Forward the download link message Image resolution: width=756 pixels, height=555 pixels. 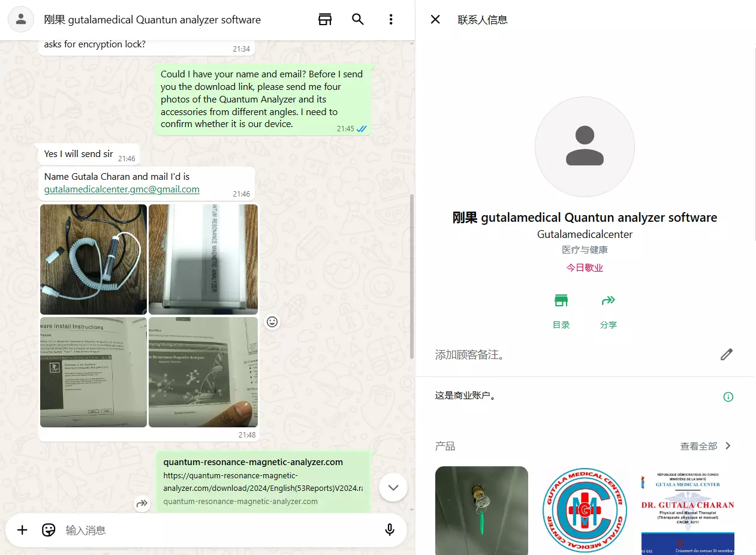click(x=142, y=503)
